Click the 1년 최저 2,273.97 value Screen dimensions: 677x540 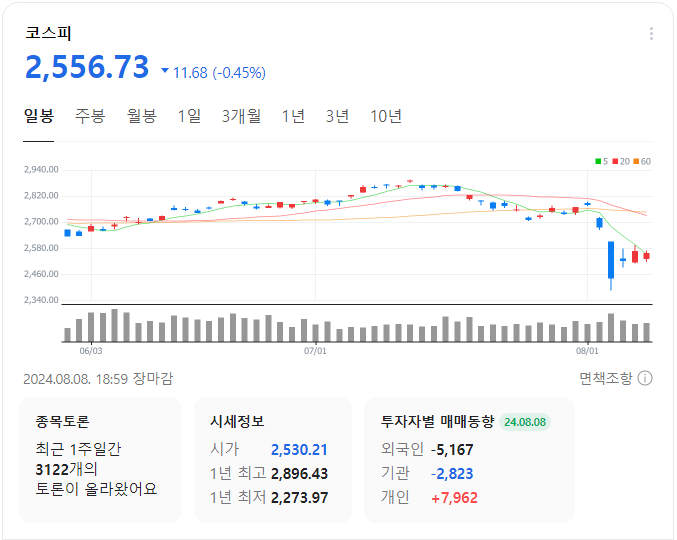299,498
